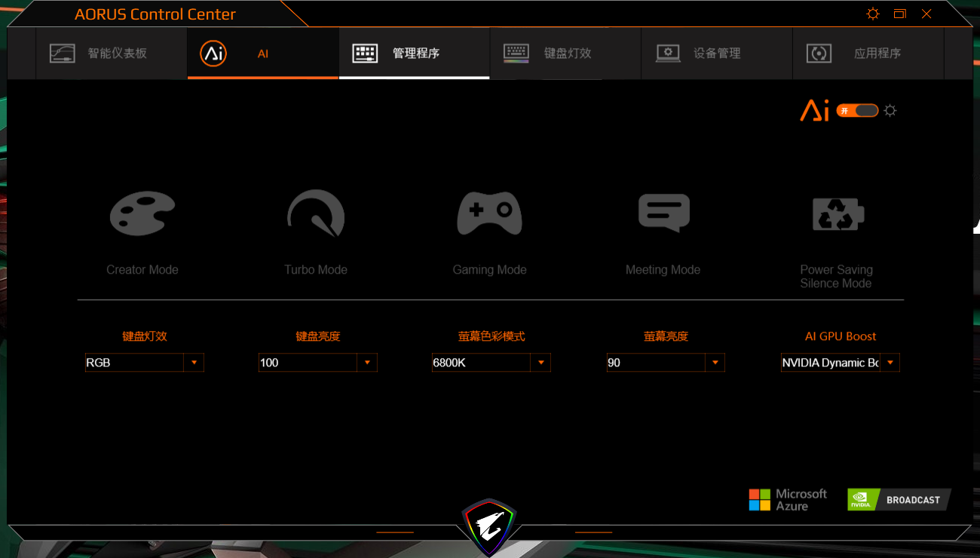Screen dimensions: 980x558
Task: Switch to the 智能仪表板 tab
Action: pos(112,54)
